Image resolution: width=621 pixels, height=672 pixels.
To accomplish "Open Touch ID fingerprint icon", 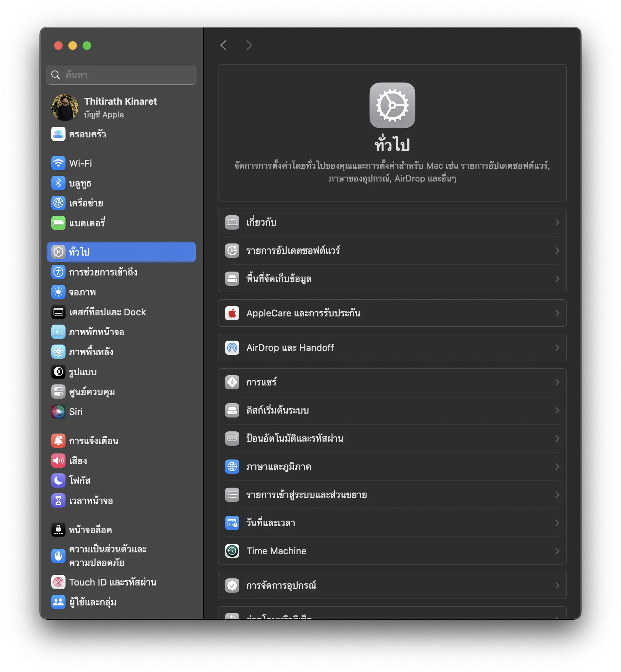I will (58, 582).
